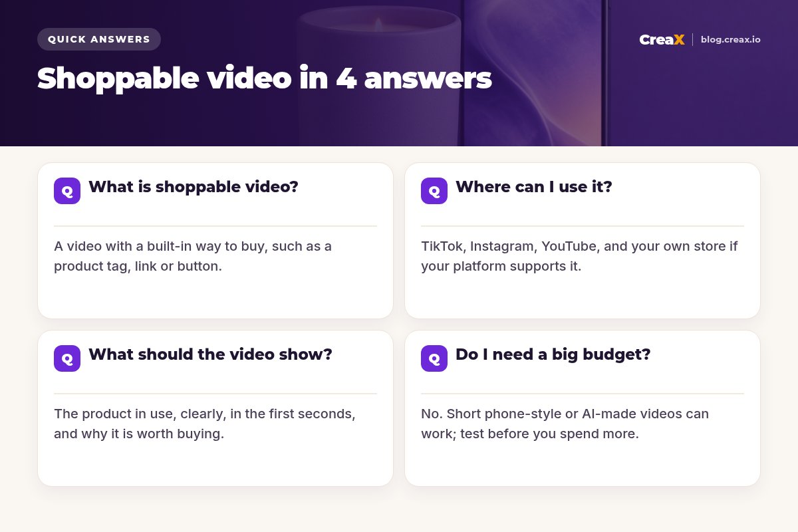Viewport: 798px width, 532px height.
Task: Click the CreaX logo in the header
Action: tap(662, 40)
